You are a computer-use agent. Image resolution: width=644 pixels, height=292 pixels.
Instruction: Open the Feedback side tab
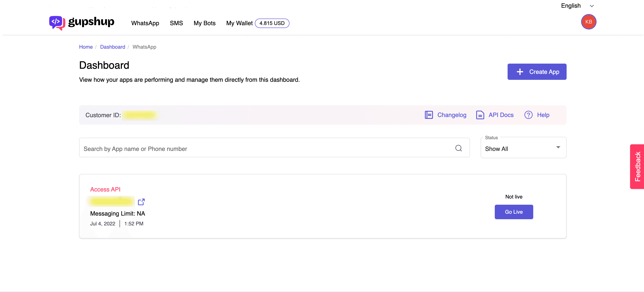click(637, 166)
